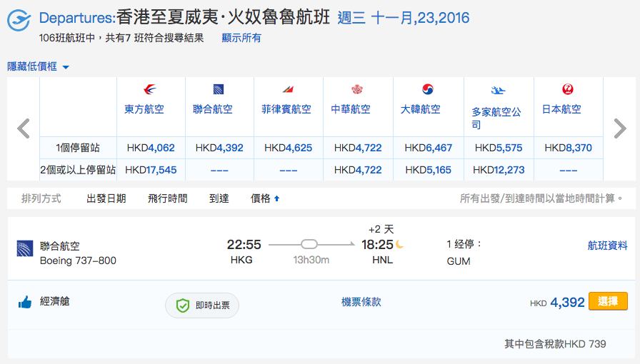Click the China Eastern airline logo icon
This screenshot has height=364, width=640.
click(x=150, y=89)
